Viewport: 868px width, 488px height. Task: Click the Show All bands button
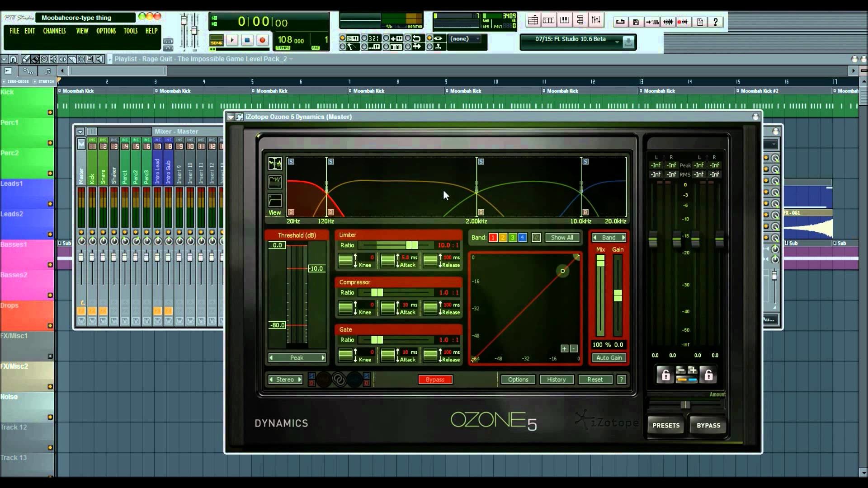[x=562, y=238]
